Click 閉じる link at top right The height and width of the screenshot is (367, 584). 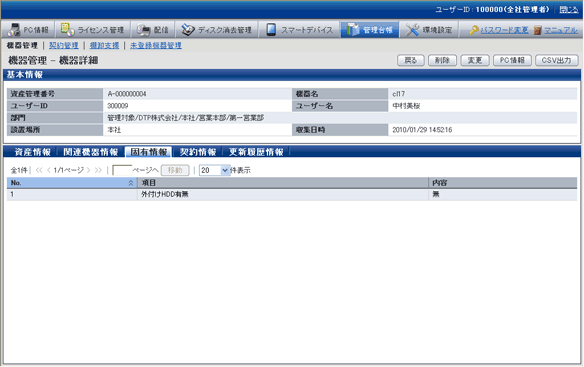coord(569,10)
